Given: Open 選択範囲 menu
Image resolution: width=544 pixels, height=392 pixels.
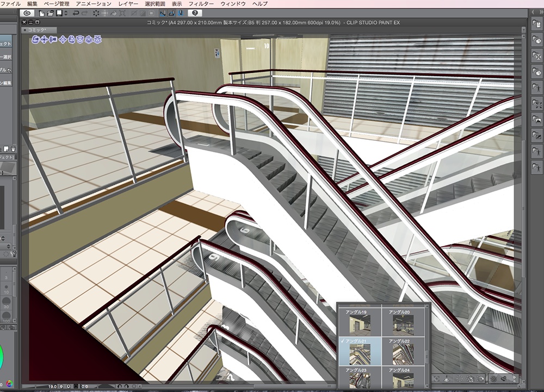Looking at the screenshot, I should point(154,4).
